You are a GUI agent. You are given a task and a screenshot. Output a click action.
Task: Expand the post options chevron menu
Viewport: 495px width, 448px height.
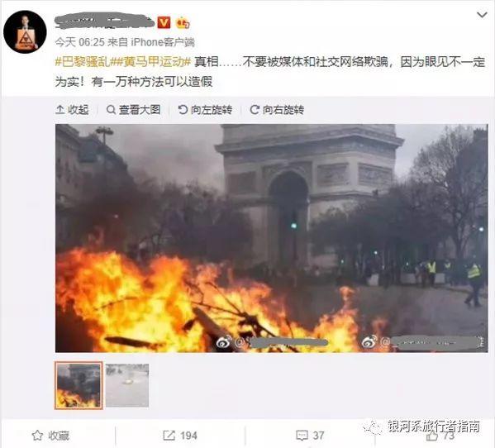coord(482,15)
